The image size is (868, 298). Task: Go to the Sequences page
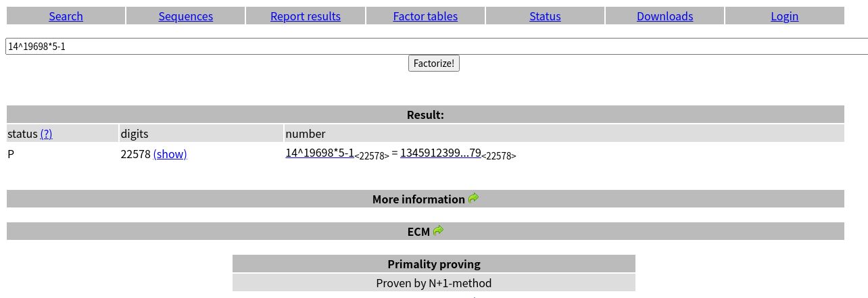click(186, 16)
